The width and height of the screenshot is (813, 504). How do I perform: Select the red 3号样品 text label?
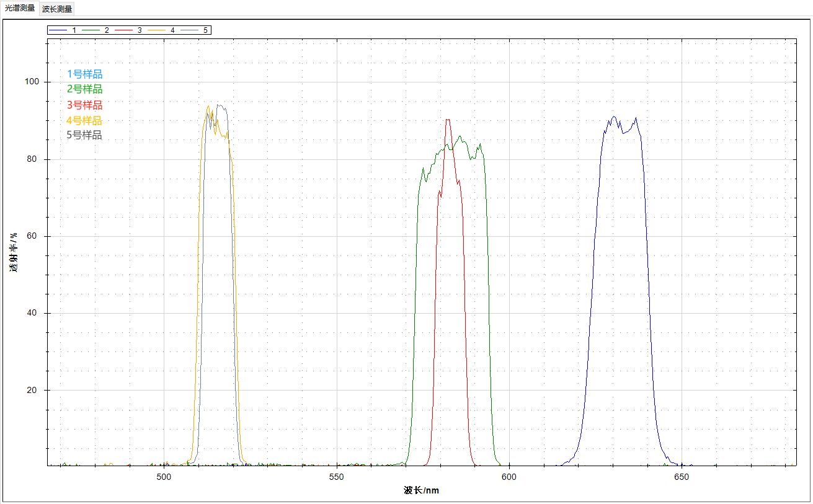point(84,105)
